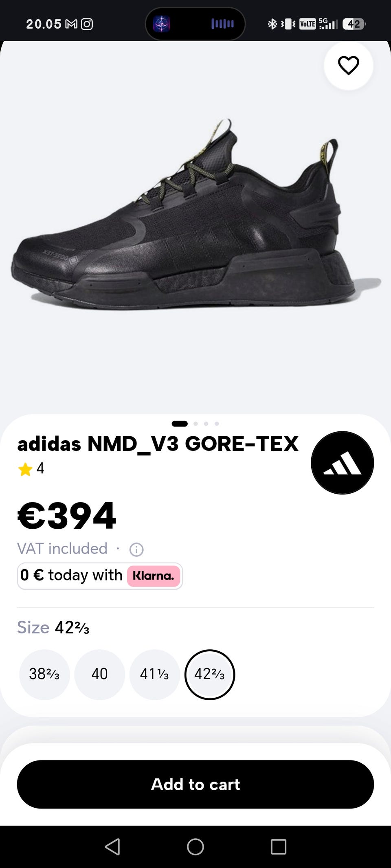Jump to second image carousel dot
The height and width of the screenshot is (868, 391).
(195, 424)
